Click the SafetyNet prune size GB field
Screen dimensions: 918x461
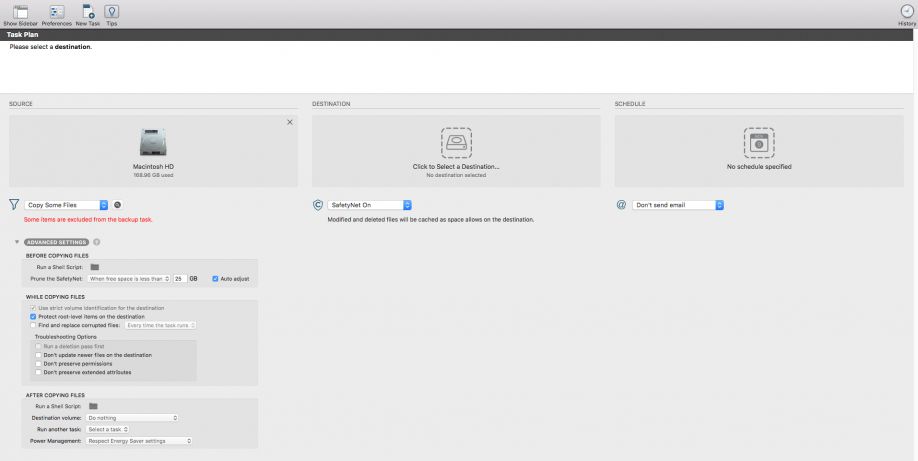pos(180,279)
